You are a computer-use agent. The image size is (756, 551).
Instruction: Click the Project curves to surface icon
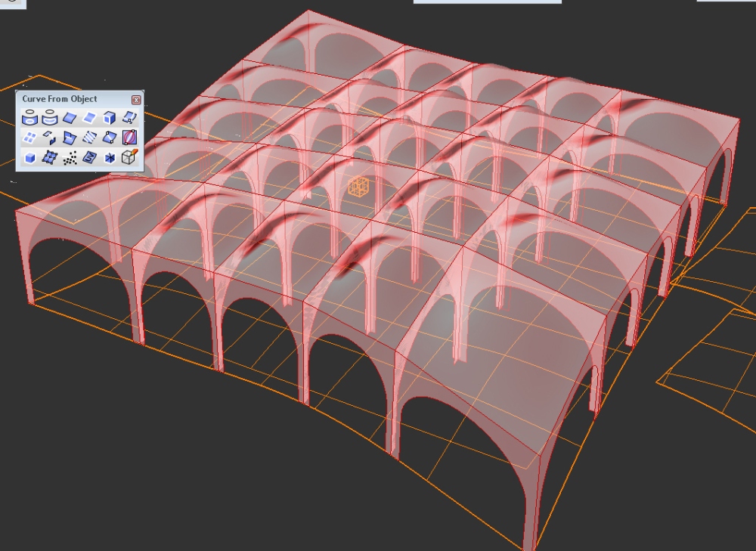point(30,118)
